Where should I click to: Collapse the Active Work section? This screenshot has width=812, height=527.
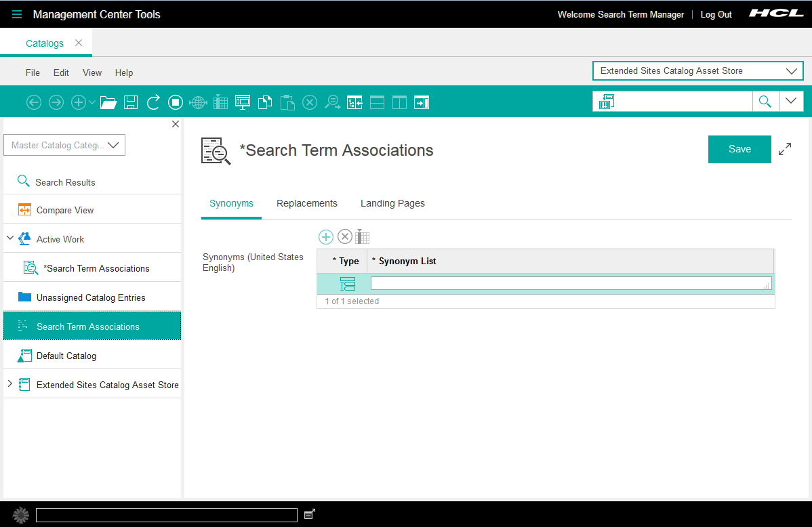[9, 238]
